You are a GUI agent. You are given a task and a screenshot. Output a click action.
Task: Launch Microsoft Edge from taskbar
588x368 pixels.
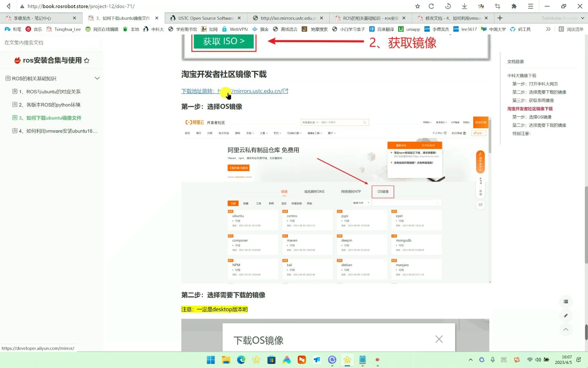click(x=241, y=360)
